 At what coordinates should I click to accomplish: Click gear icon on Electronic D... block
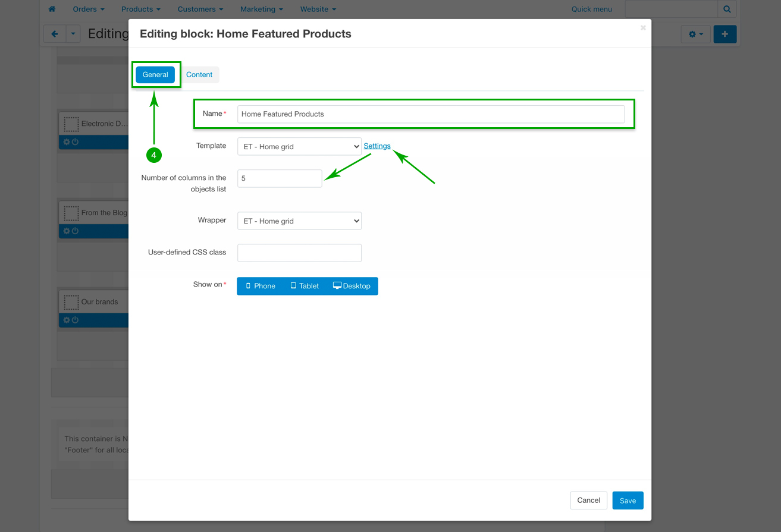coord(67,142)
